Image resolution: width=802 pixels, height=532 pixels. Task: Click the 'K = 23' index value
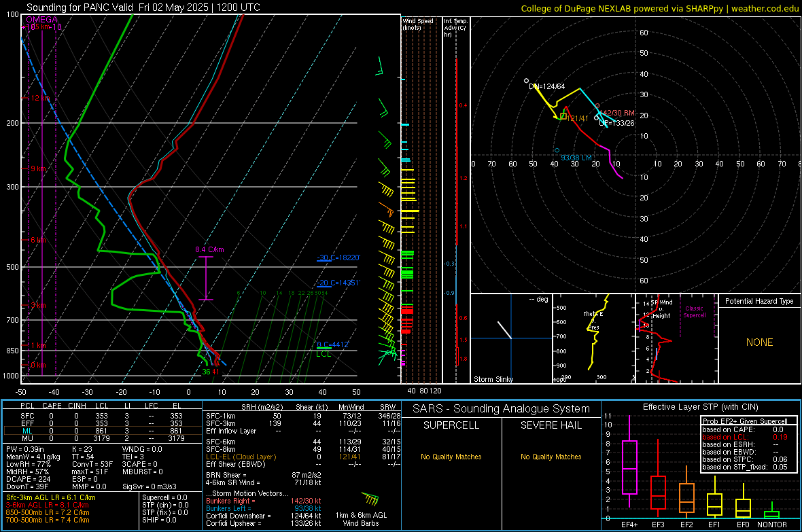(82, 449)
